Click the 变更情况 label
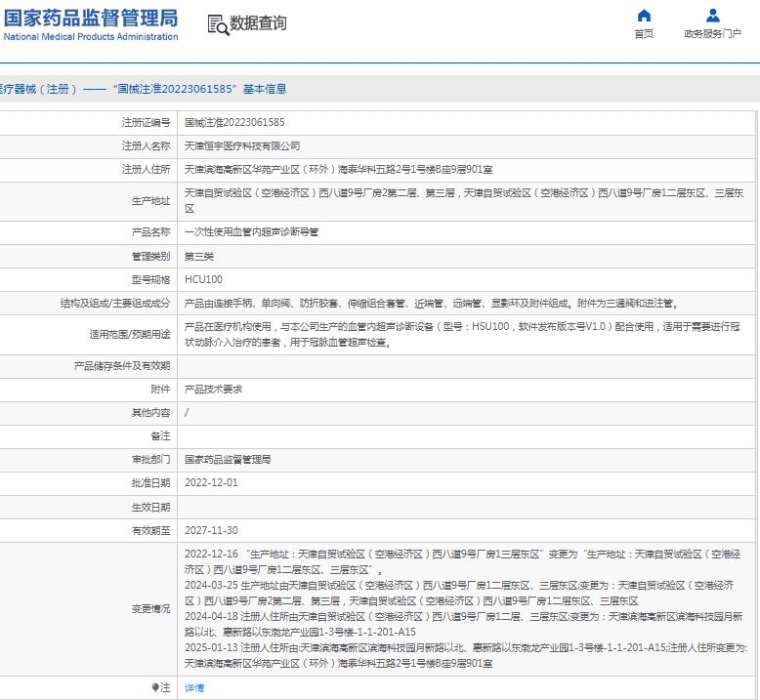 coord(150,608)
